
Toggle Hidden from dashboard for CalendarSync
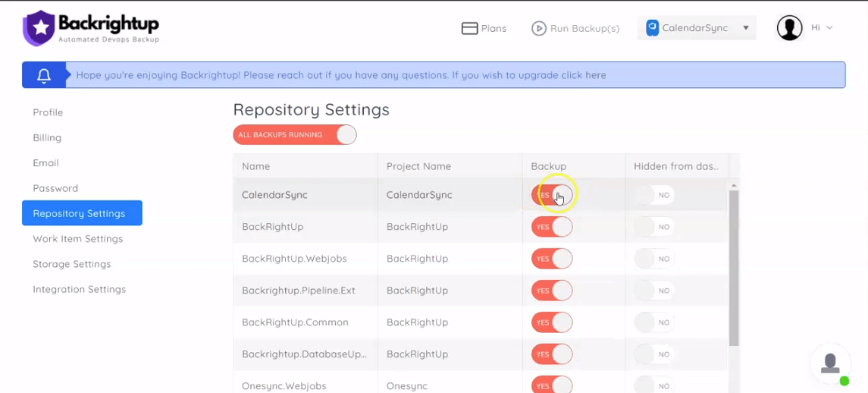pos(653,195)
